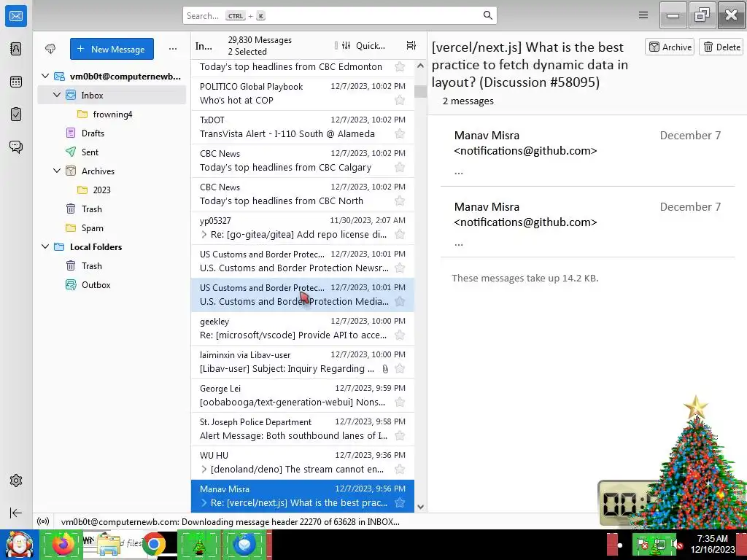747x560 pixels.
Task: Open File Explorer from the taskbar
Action: 108,544
